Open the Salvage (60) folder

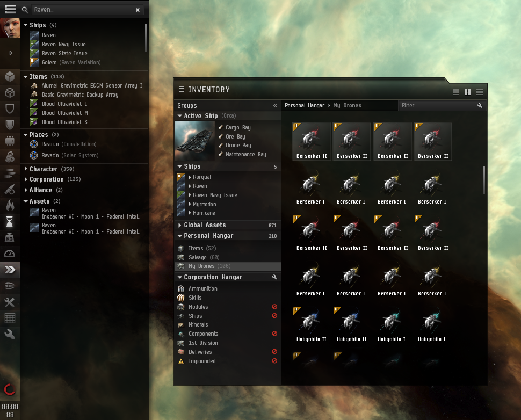(x=204, y=257)
